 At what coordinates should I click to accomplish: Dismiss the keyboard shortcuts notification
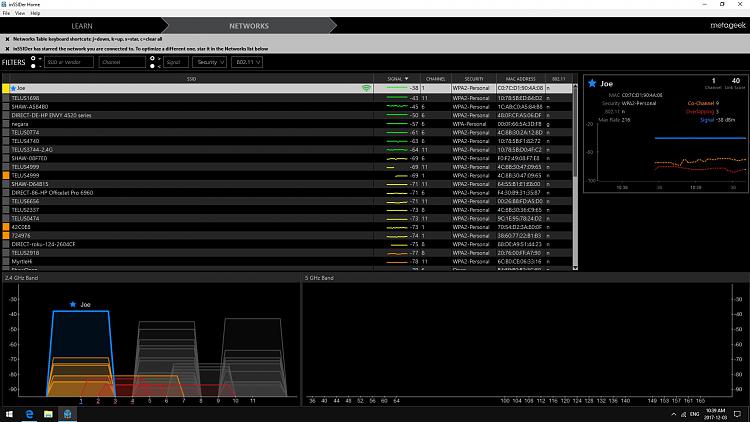7,39
